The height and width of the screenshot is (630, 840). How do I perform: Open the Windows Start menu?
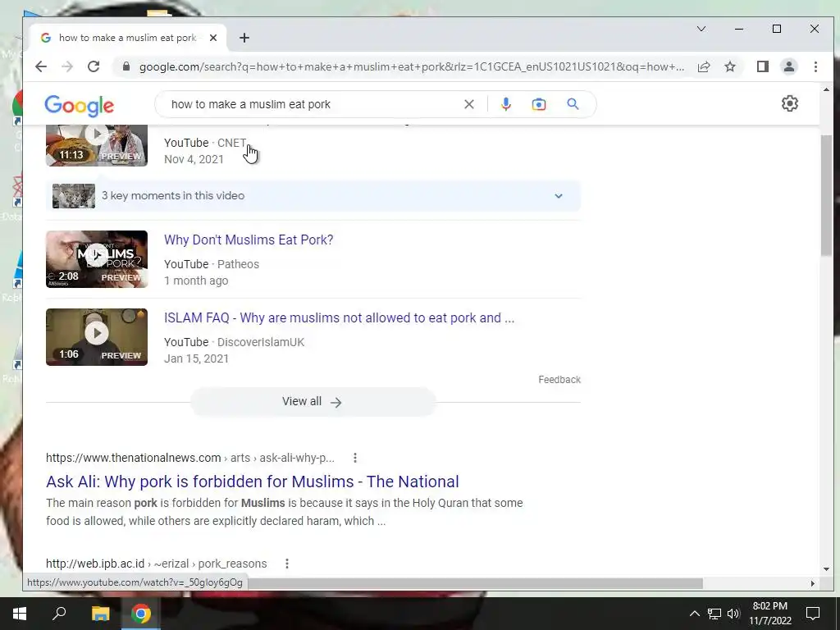pyautogui.click(x=20, y=614)
